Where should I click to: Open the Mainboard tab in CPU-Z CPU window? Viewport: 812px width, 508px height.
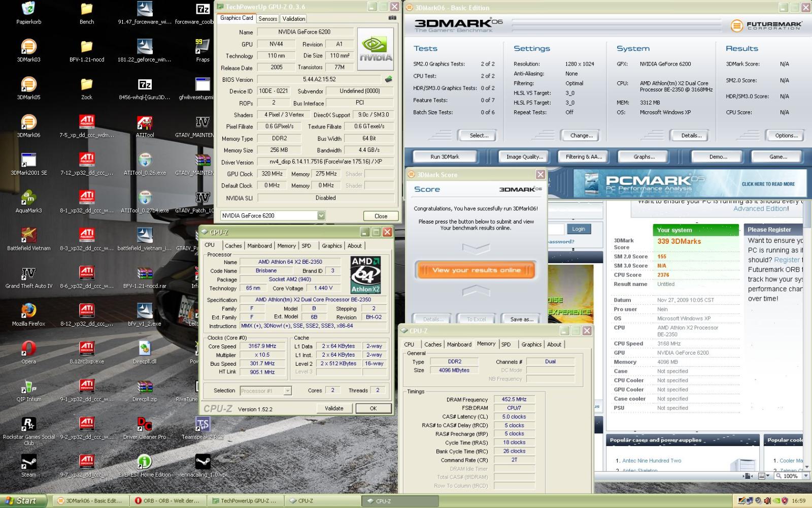260,245
